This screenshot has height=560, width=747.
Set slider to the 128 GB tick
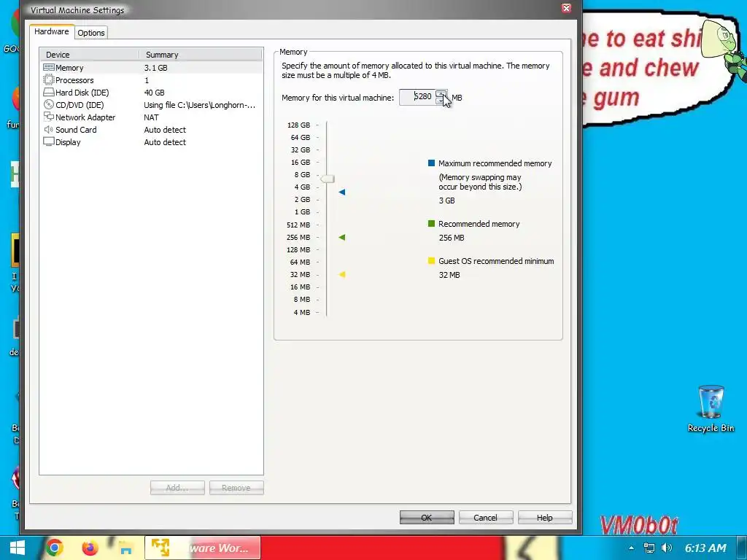[317, 125]
